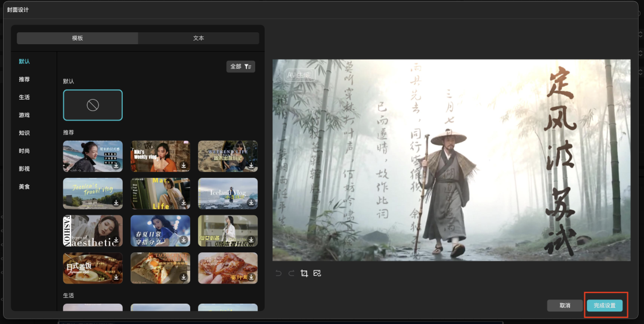Viewport: 644px width, 324px height.
Task: Click the AI生成 badge on preview
Action: pyautogui.click(x=300, y=75)
